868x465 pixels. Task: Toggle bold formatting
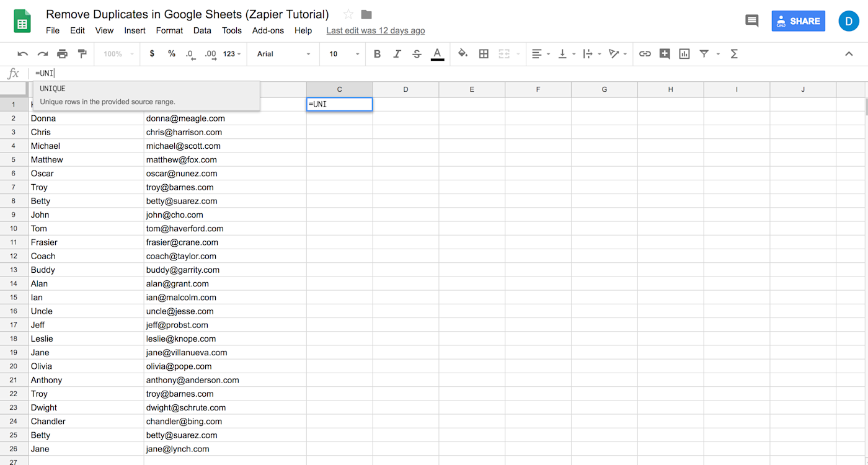377,54
